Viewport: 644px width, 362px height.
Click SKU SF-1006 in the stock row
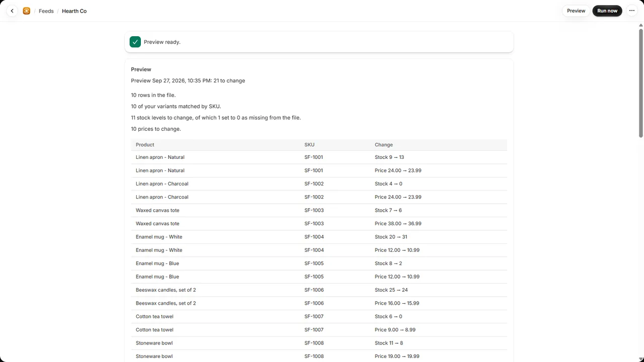314,290
